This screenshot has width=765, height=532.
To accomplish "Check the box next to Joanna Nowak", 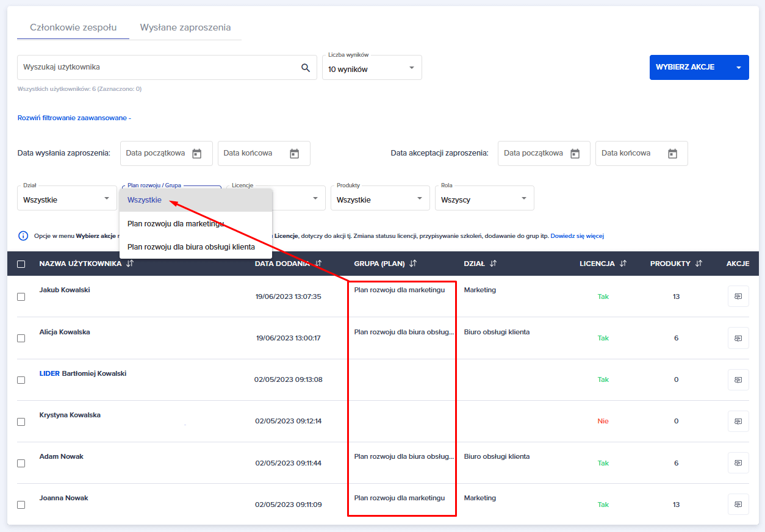I will [x=21, y=505].
